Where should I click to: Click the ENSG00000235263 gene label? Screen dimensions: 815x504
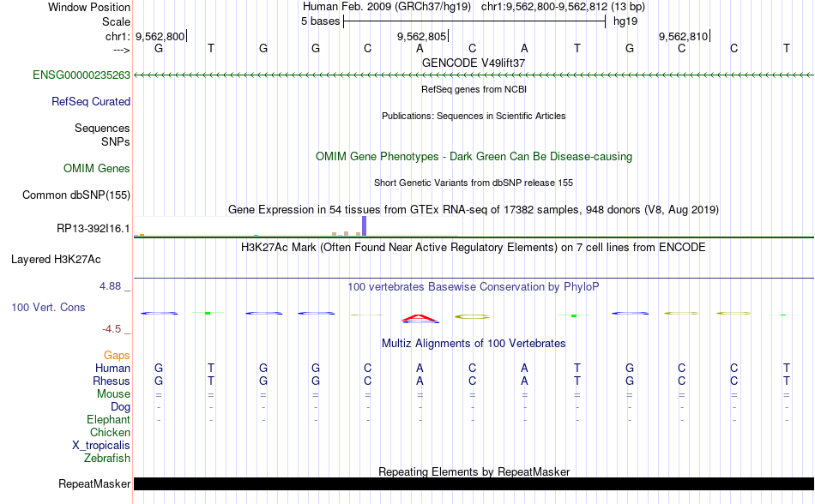(81, 75)
